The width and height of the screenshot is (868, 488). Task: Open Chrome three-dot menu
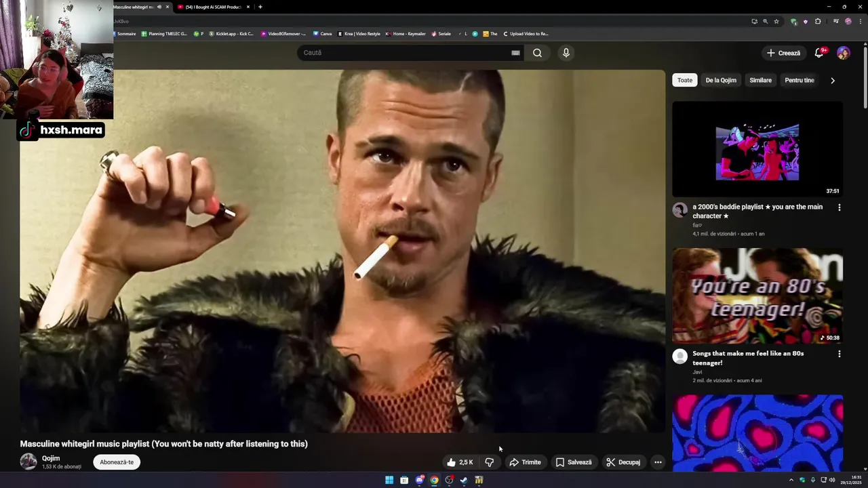click(x=859, y=22)
